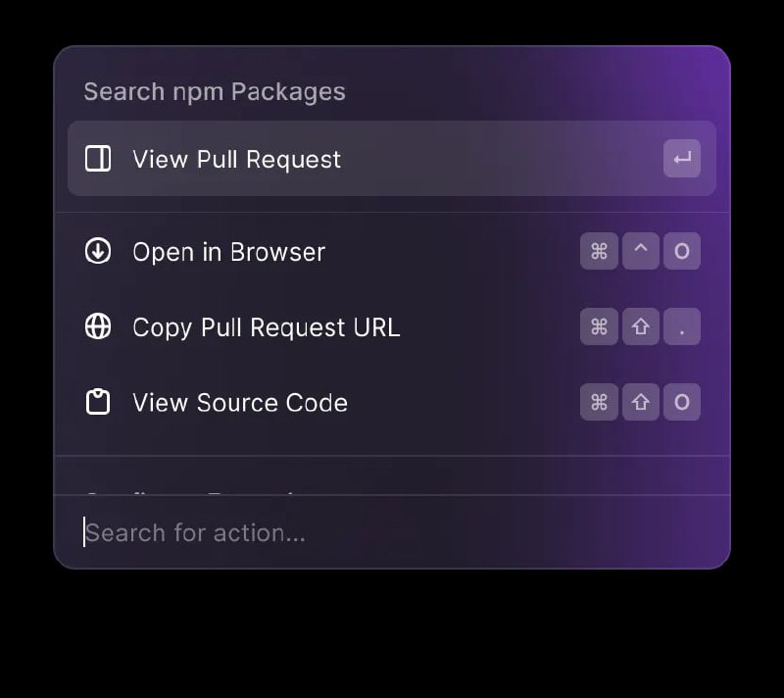Click the shift key badge beside Copy Pull Request URL
Image resolution: width=784 pixels, height=698 pixels.
pos(641,327)
